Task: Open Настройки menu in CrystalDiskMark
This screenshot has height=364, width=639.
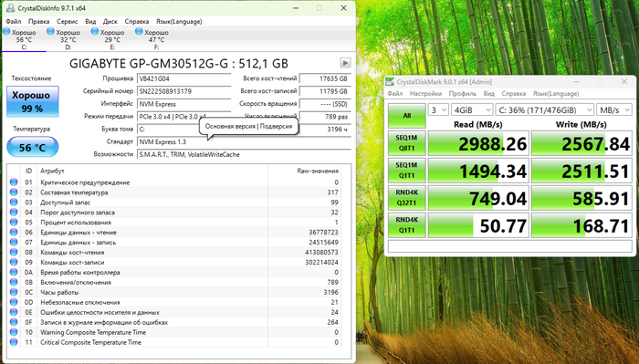Action: (425, 93)
